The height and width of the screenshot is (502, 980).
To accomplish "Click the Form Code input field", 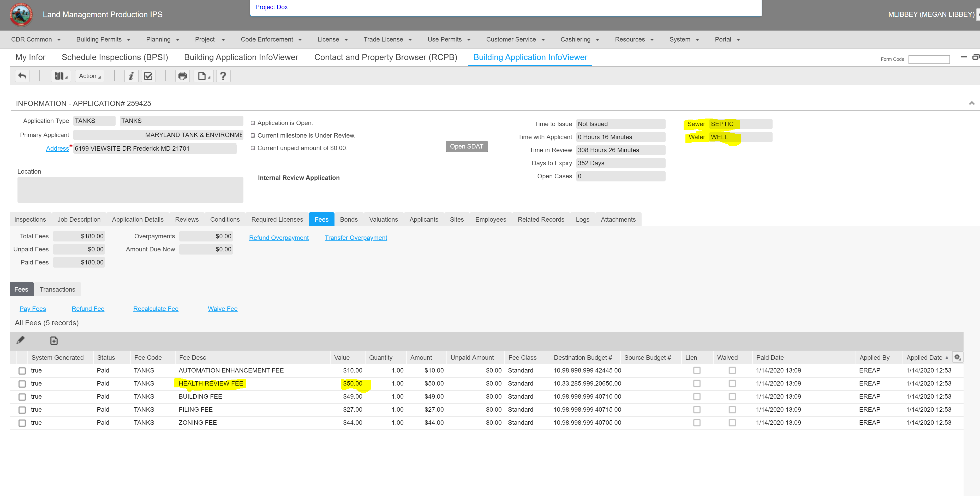I will pos(929,59).
